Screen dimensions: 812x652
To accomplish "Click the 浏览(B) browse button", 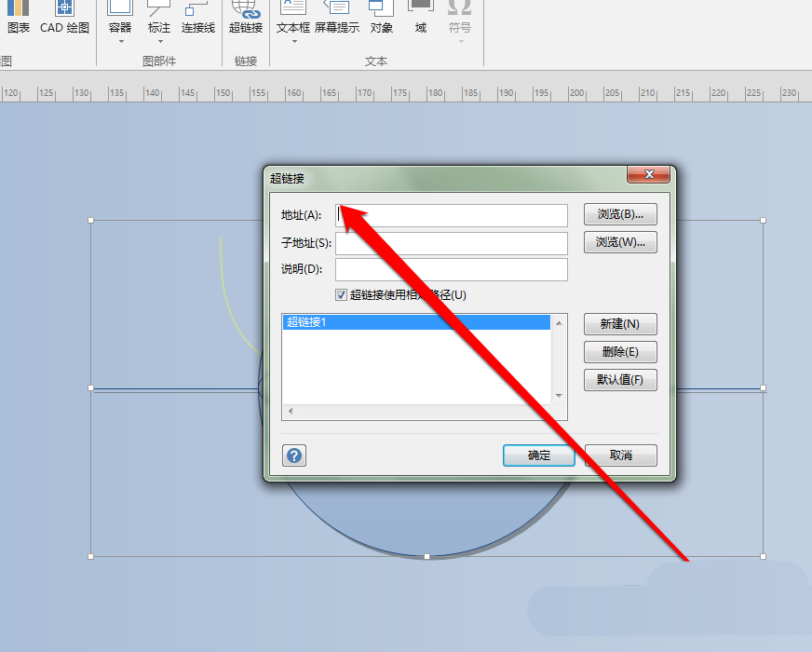I will coord(620,214).
